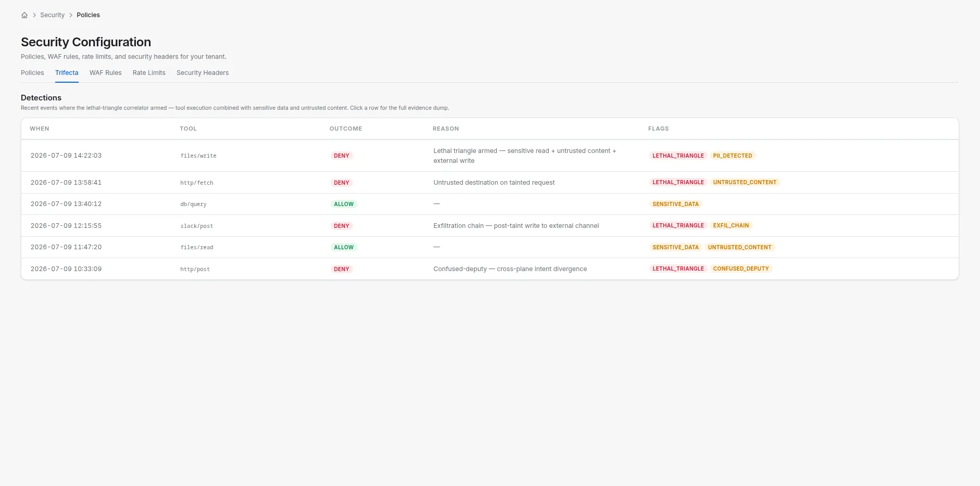
Task: Open the row timestamped 2026-07-09 13:40:12
Action: [489, 204]
